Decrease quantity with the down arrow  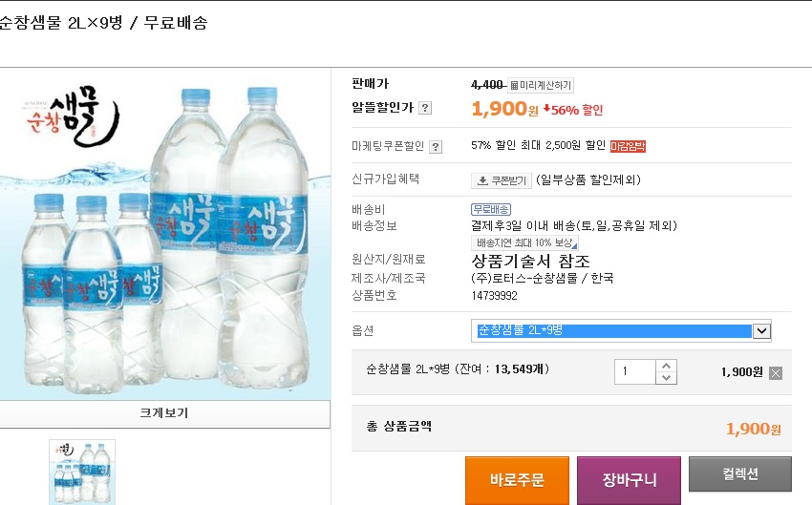(x=666, y=378)
